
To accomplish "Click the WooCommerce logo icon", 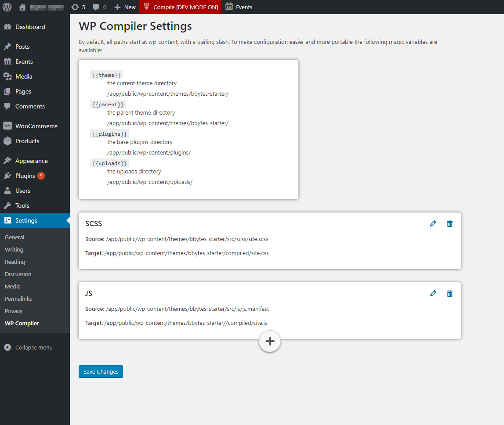I will click(7, 126).
